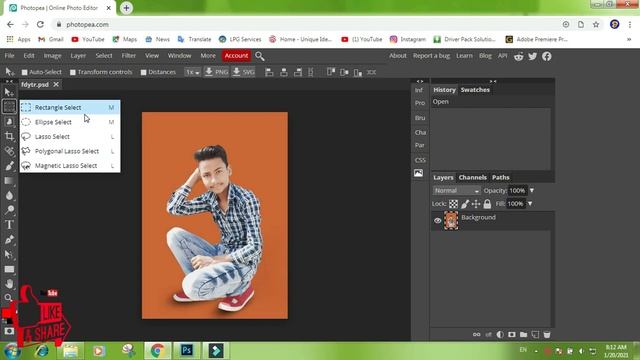Open the File menu
The height and width of the screenshot is (360, 640).
(x=9, y=56)
